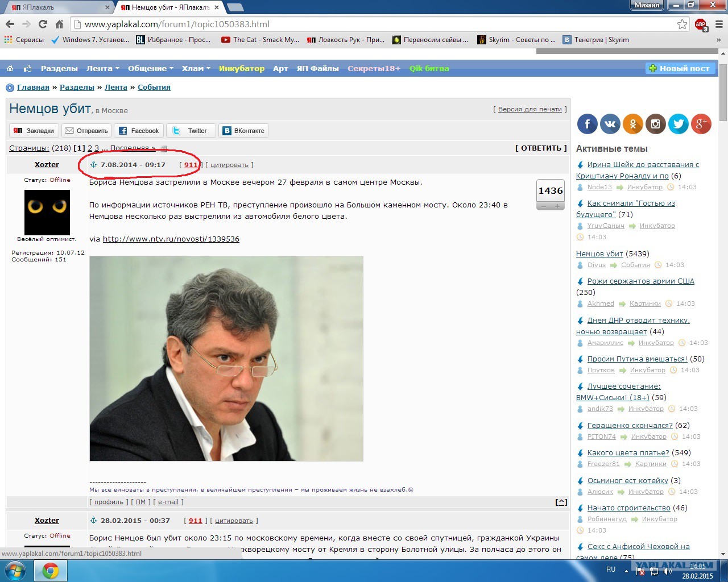
Task: Open the Facebook round social icon
Action: pyautogui.click(x=587, y=124)
